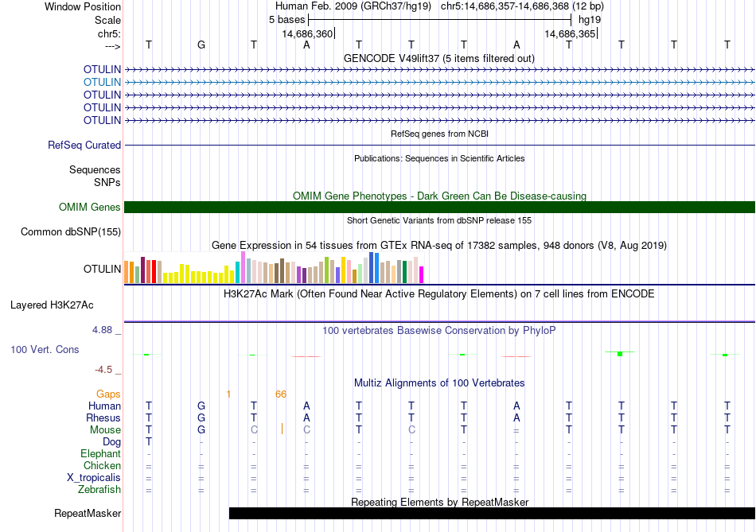756x532 pixels.
Task: Click the RefSeq genes from NCBI title
Action: [x=439, y=134]
